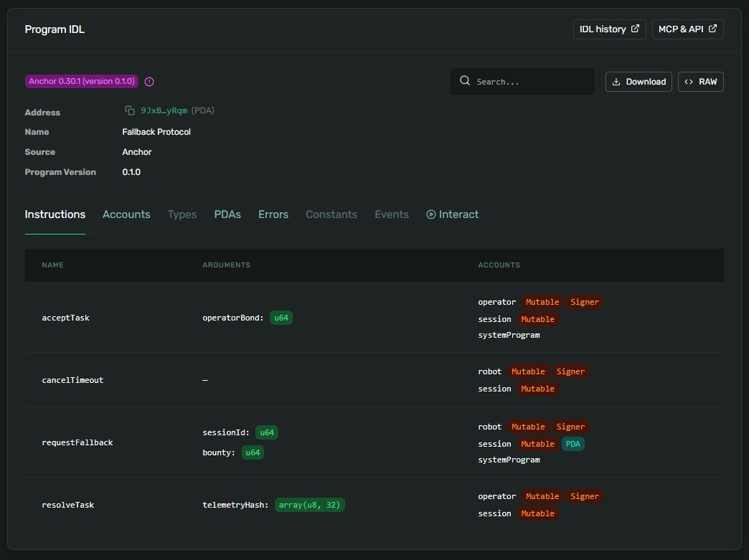Image resolution: width=749 pixels, height=560 pixels.
Task: Open the Events tab
Action: (392, 214)
